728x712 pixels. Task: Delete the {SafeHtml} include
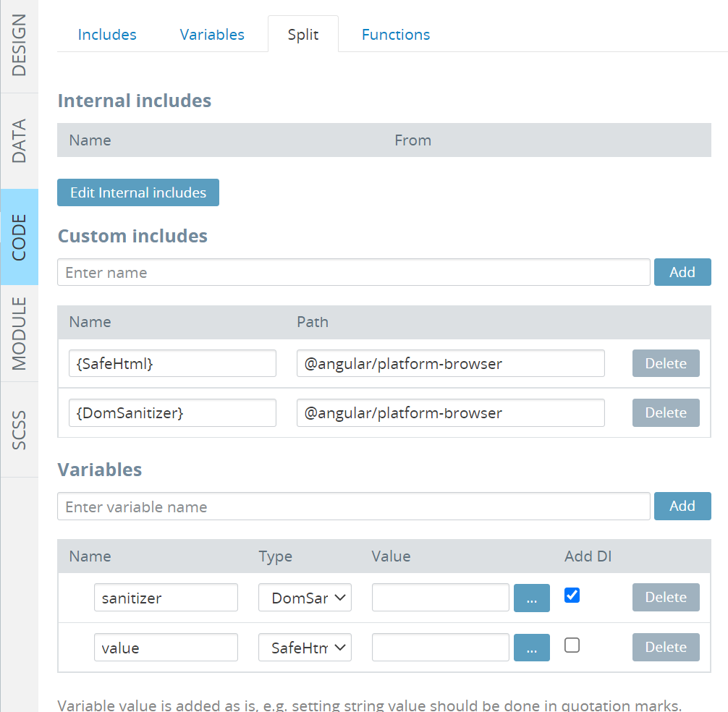click(665, 363)
